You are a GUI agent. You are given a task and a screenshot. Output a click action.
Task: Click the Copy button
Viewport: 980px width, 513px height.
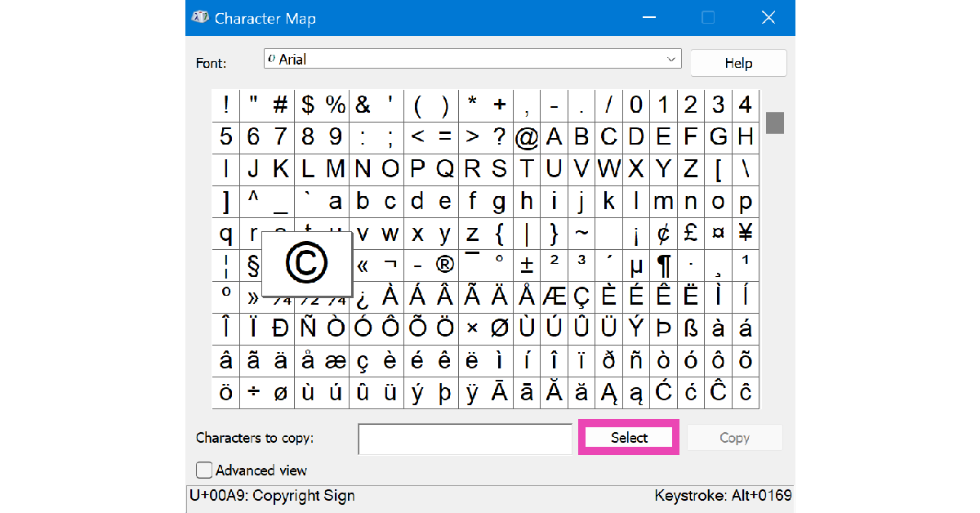pos(734,438)
